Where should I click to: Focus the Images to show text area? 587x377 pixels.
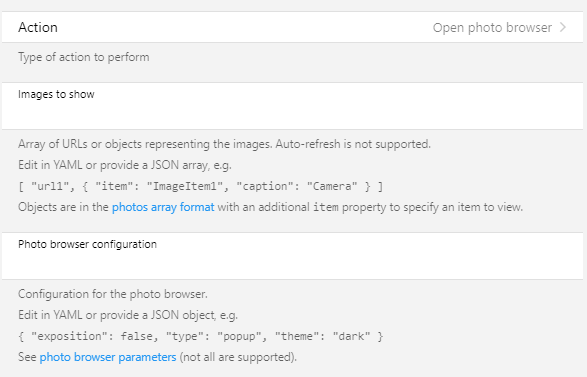click(292, 106)
